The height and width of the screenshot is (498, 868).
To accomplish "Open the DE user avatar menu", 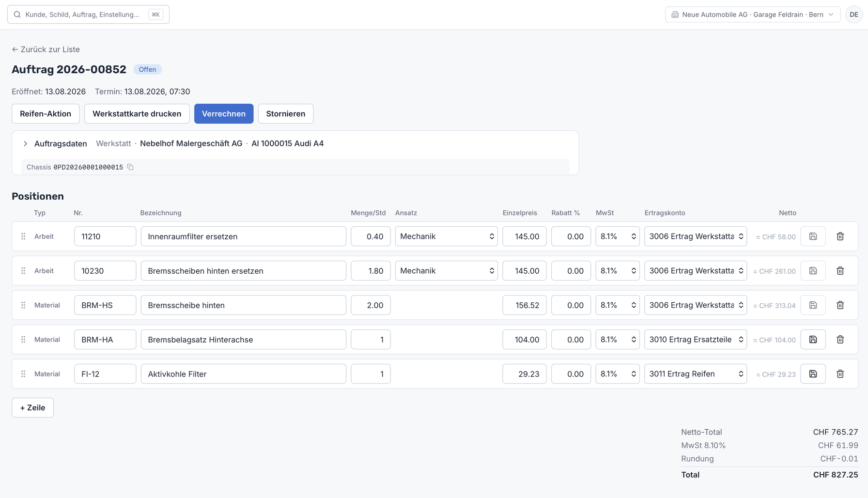I will coord(854,15).
